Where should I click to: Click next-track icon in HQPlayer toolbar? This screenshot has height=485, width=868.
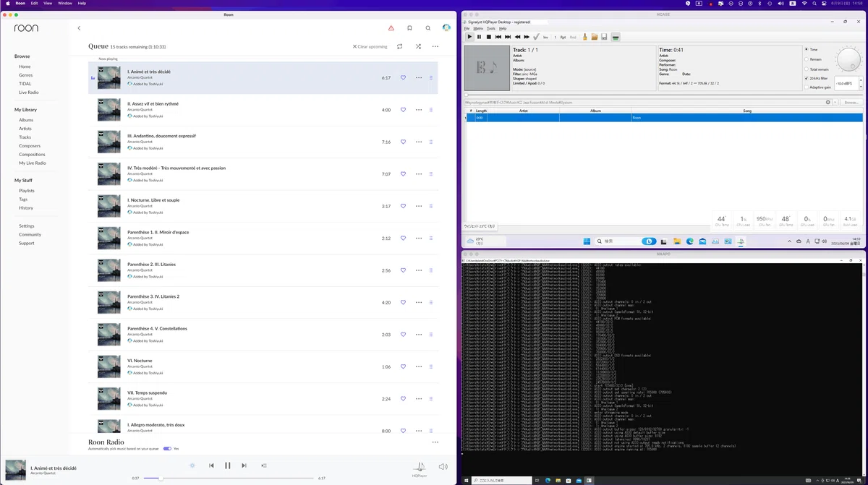point(508,37)
